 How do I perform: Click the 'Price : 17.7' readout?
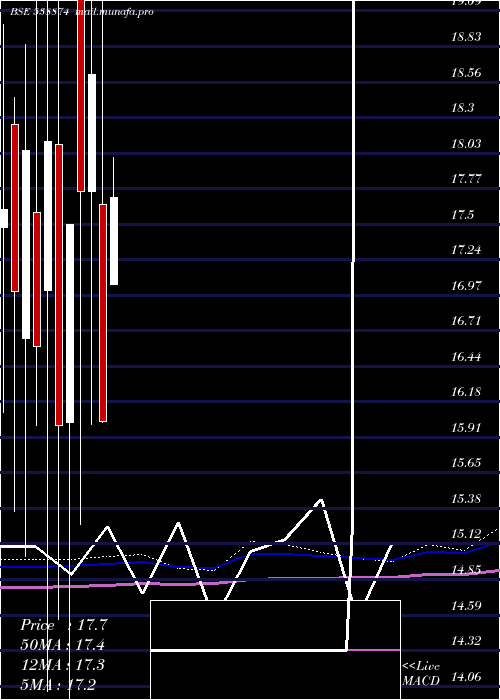coord(63,625)
